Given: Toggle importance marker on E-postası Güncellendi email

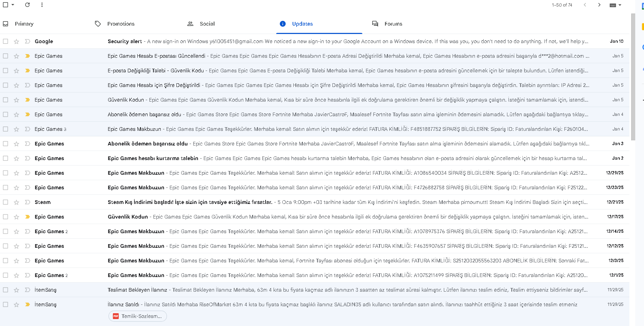Looking at the screenshot, I should 27,56.
